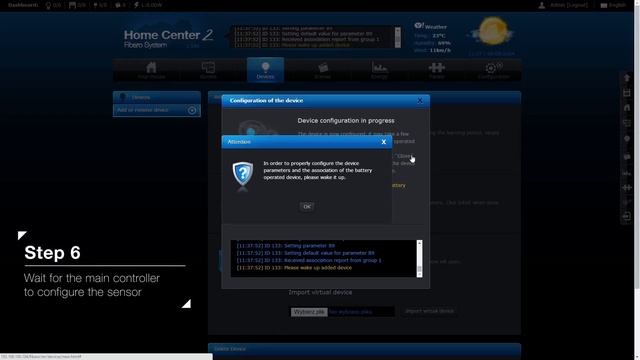Click the arch-shaped icon in right sidebar
This screenshot has height=360, width=640.
(627, 107)
